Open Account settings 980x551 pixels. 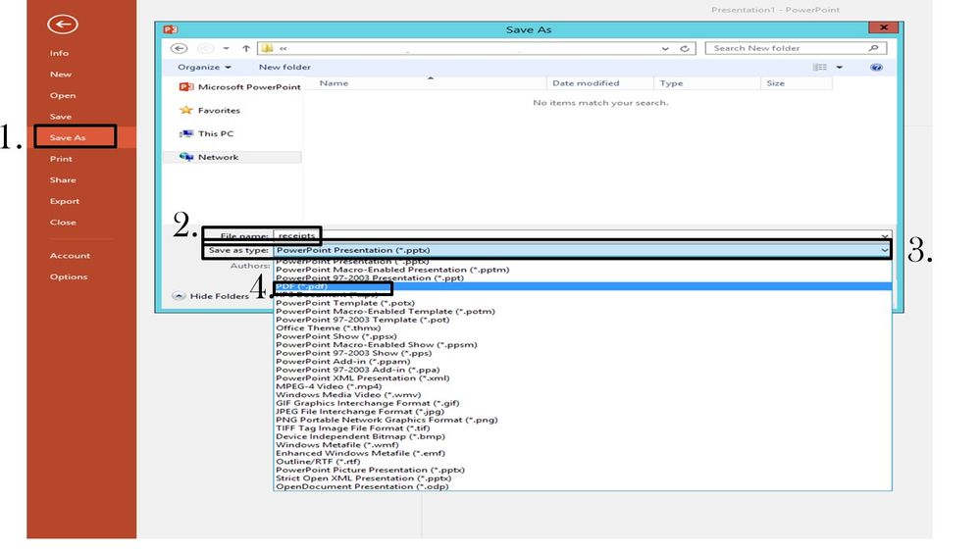point(70,256)
